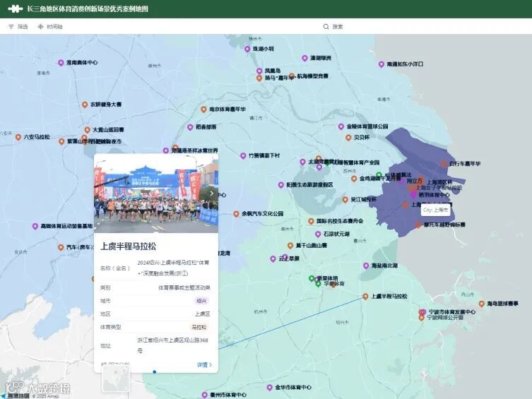Select the 余枫汽车文化公园 map marker
Viewport: 532px width, 399px height.
[236, 214]
